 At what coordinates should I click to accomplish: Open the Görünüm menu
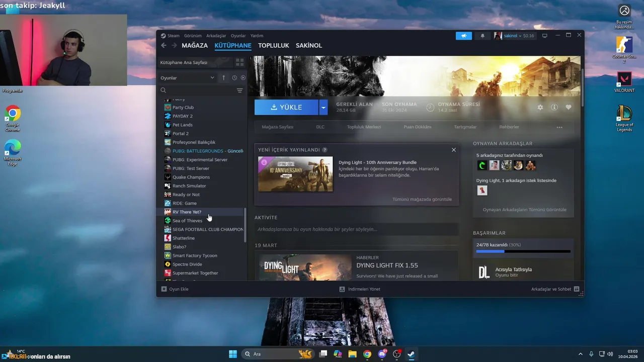(x=193, y=36)
